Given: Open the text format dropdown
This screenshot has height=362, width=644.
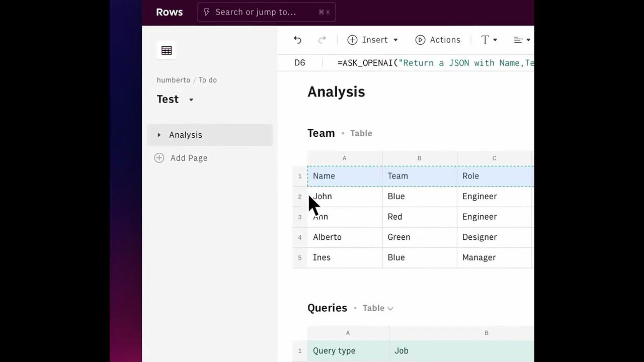Looking at the screenshot, I should tap(489, 40).
